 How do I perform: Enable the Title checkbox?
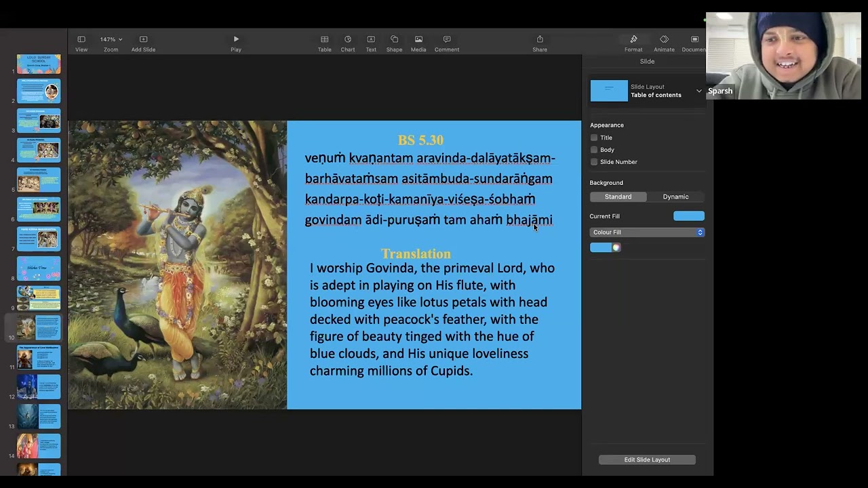pos(594,138)
